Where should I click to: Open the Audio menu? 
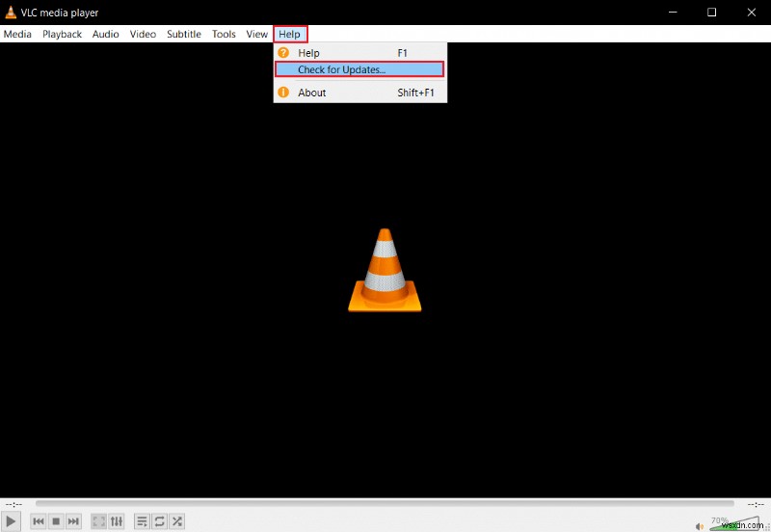105,34
